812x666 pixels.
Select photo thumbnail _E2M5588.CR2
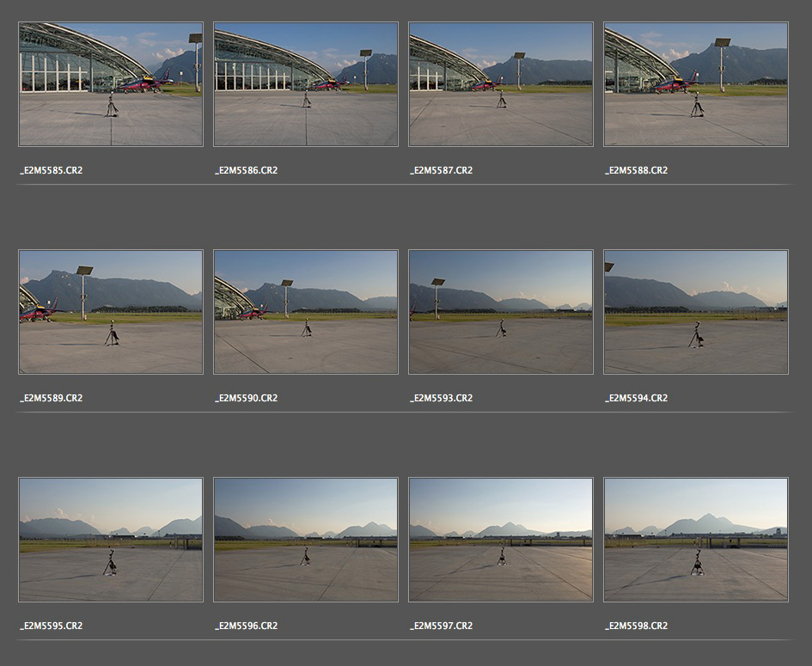tap(696, 84)
